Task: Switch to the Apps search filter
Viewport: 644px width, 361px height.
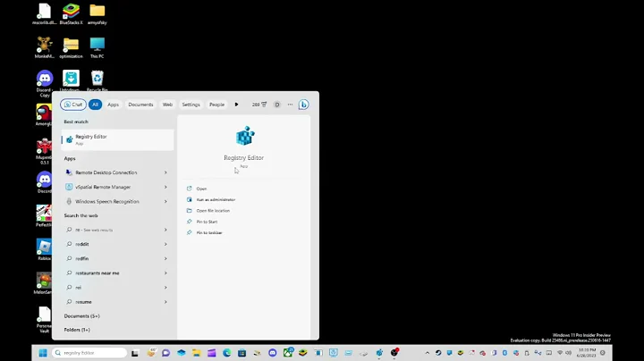Action: (x=113, y=105)
